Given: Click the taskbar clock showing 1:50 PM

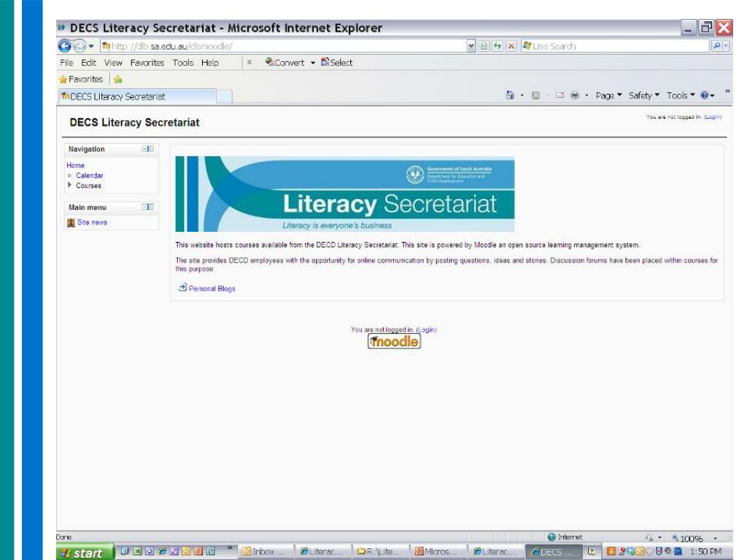Looking at the screenshot, I should point(705,551).
